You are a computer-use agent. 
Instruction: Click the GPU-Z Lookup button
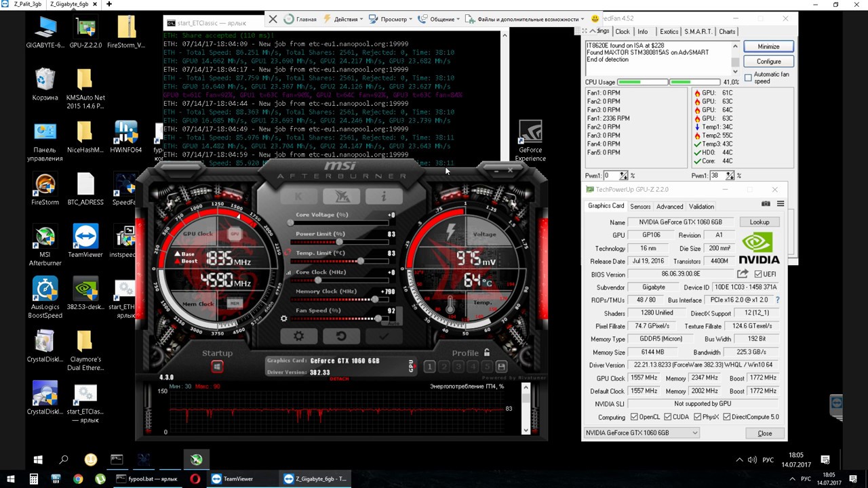tap(759, 222)
